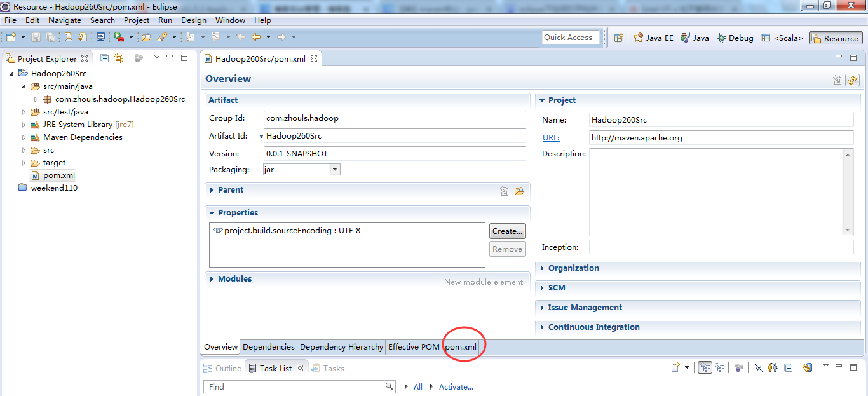Open a Console via monitor toolbar icon
Image resolution: width=868 pixels, height=396 pixels.
tap(100, 38)
